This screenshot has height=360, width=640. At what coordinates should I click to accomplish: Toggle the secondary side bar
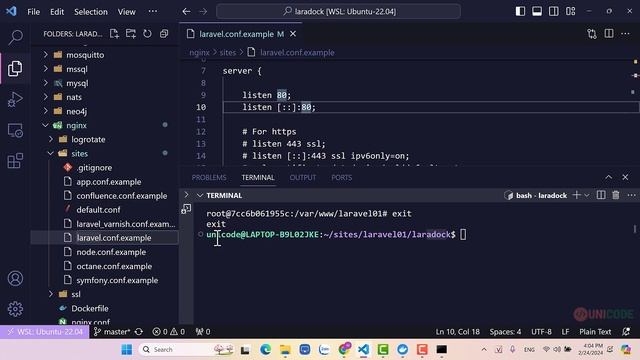tap(554, 11)
